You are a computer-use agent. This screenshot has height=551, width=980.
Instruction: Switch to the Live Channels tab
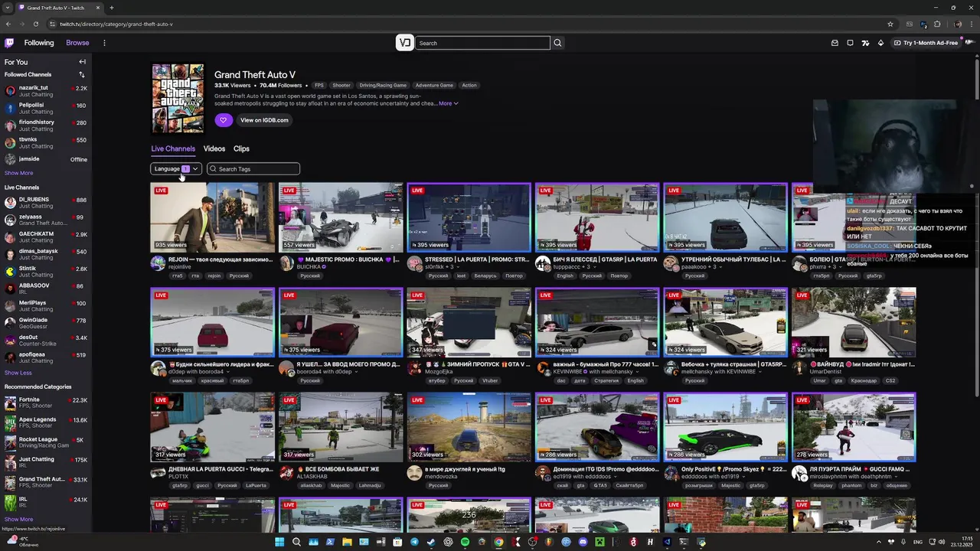(x=173, y=148)
